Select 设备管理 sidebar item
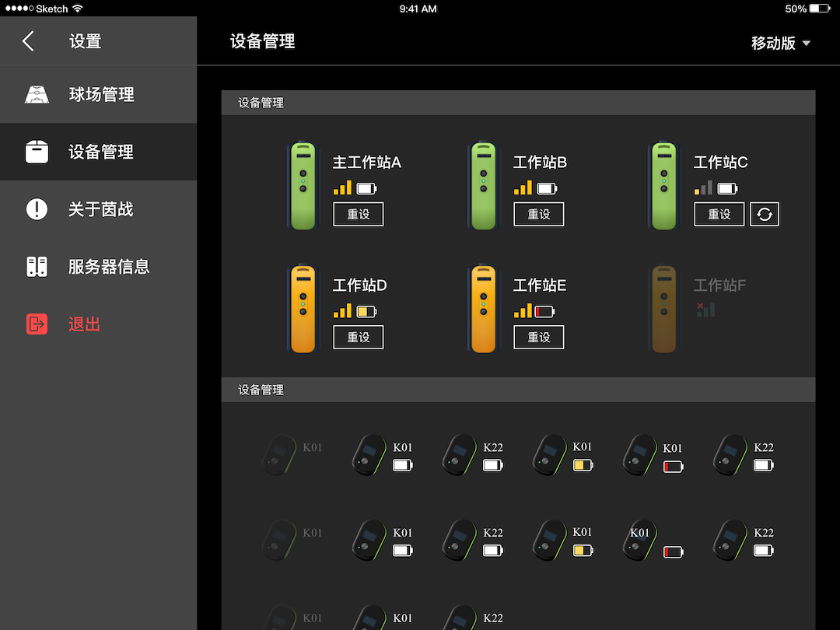The height and width of the screenshot is (630, 840). click(101, 152)
